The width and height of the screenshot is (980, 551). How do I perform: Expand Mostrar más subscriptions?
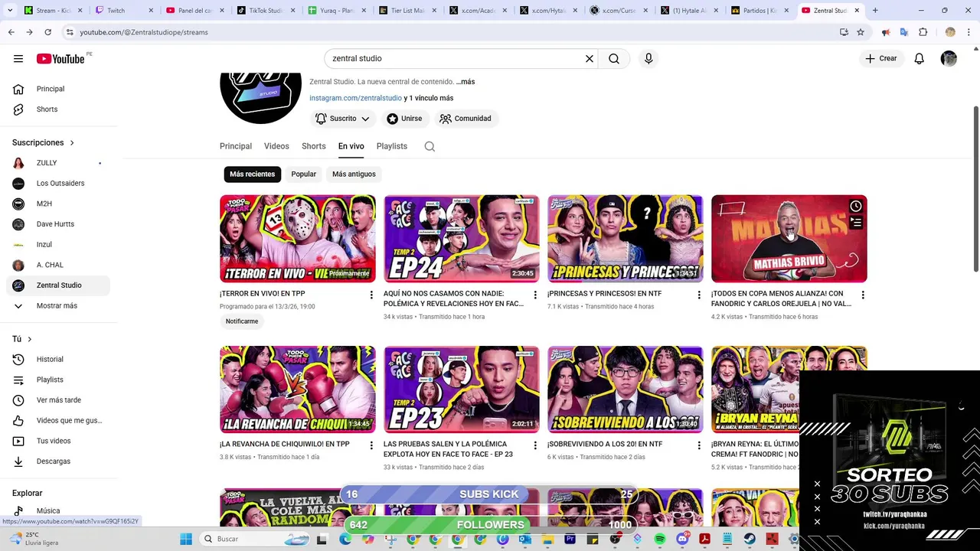pyautogui.click(x=59, y=306)
